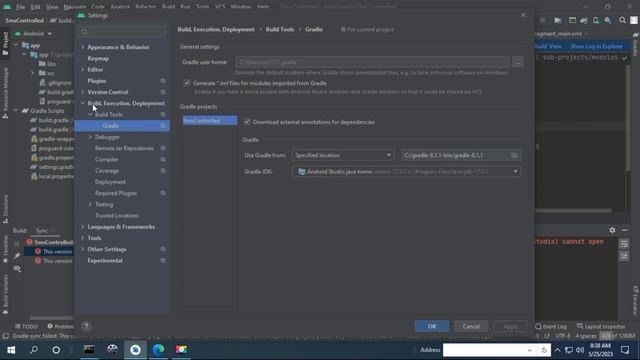Screen dimensions: 640x360
Task: Click the scroll-to-end icon in the Build output gutter
Action: pos(624,256)
